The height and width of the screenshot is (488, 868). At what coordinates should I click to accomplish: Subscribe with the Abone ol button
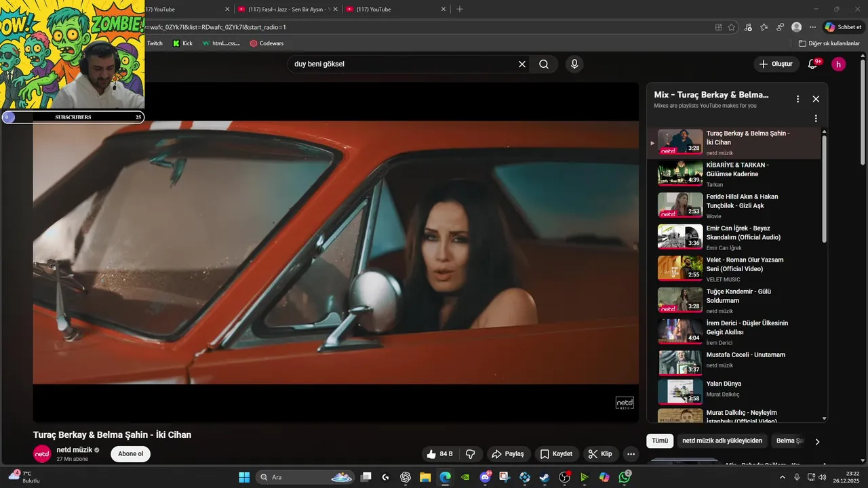pos(131,454)
